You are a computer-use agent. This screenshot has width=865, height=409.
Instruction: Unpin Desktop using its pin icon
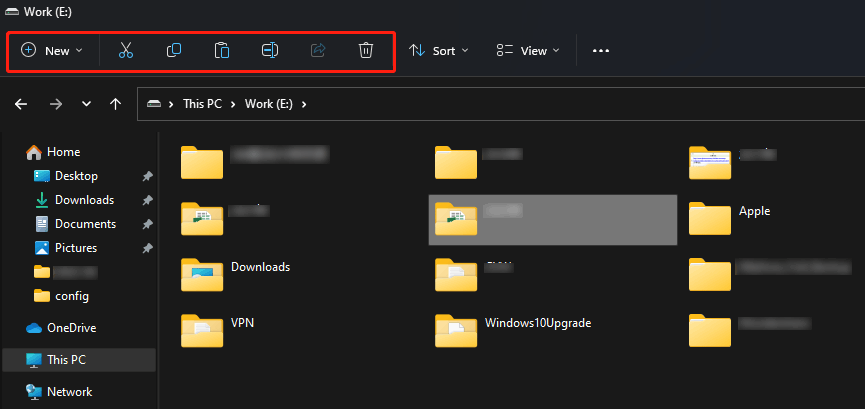(x=147, y=176)
